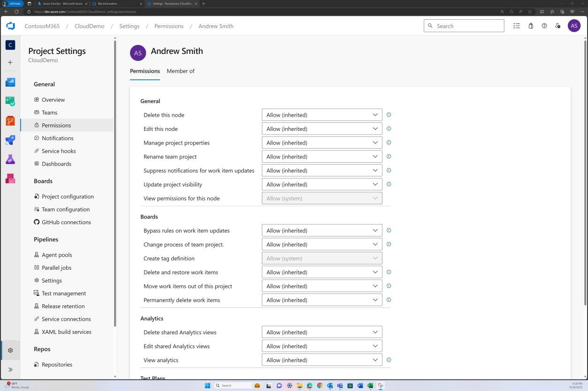The height and width of the screenshot is (391, 588).
Task: Click inside the Search box
Action: [x=464, y=26]
